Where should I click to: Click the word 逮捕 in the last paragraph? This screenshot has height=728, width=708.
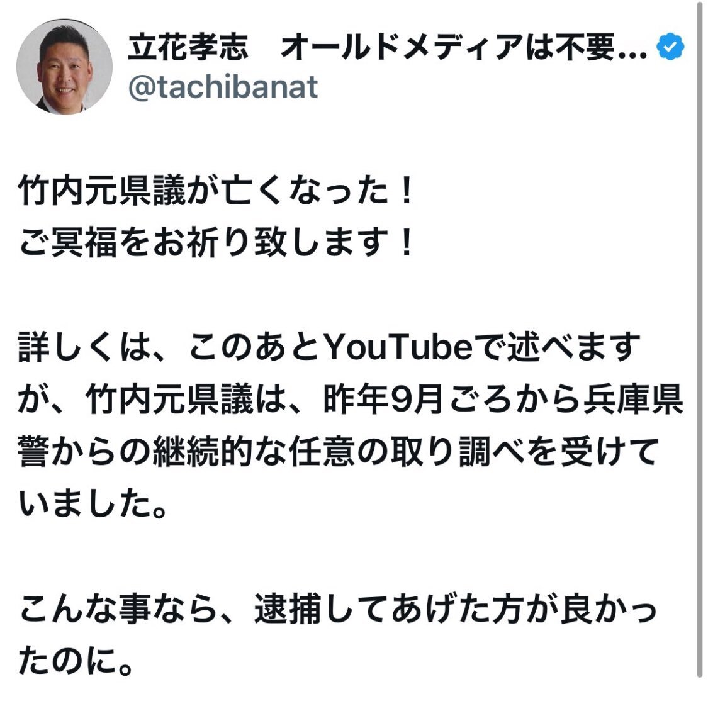coord(288,608)
